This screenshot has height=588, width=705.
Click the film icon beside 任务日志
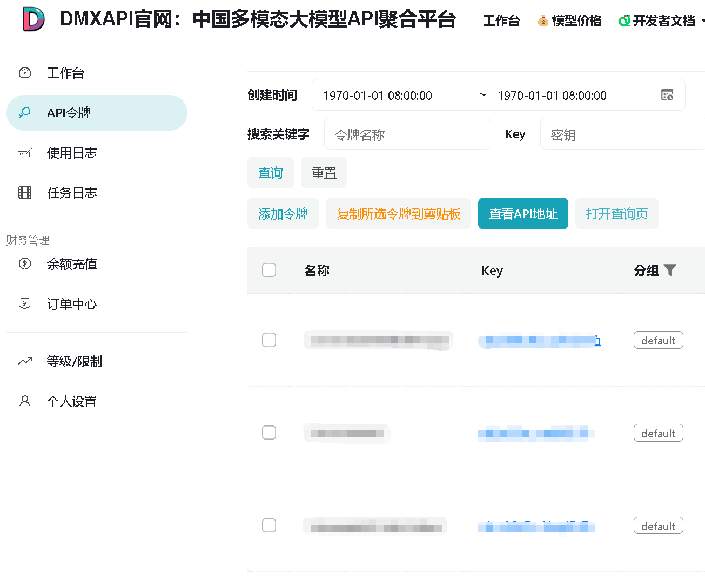pyautogui.click(x=25, y=192)
